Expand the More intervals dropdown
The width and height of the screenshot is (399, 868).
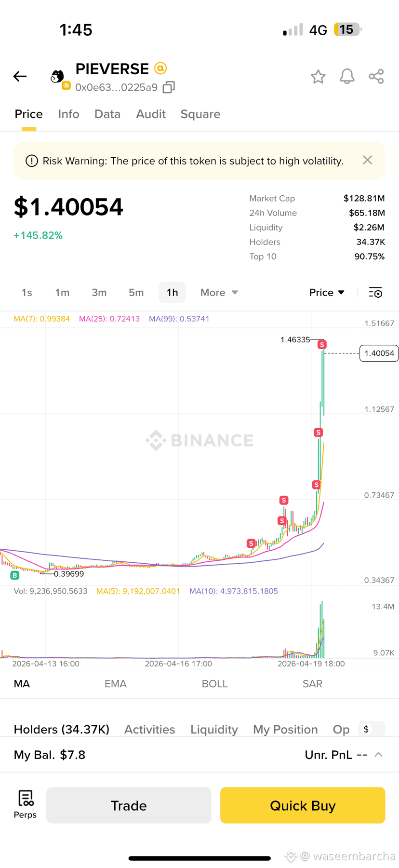219,293
